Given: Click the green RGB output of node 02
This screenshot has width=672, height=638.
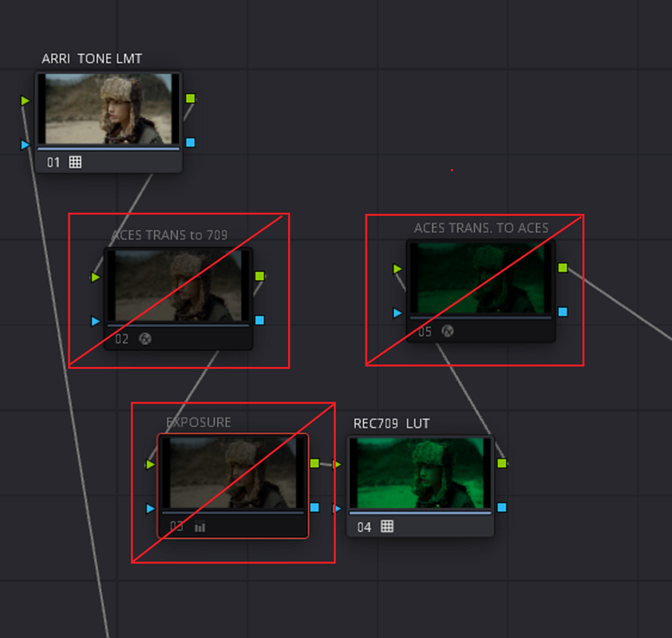Looking at the screenshot, I should pyautogui.click(x=259, y=276).
